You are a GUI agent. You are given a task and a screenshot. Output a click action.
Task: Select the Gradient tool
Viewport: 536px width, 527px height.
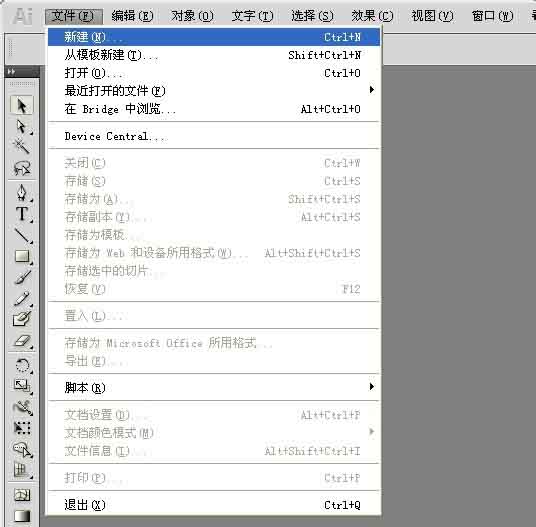point(22,516)
